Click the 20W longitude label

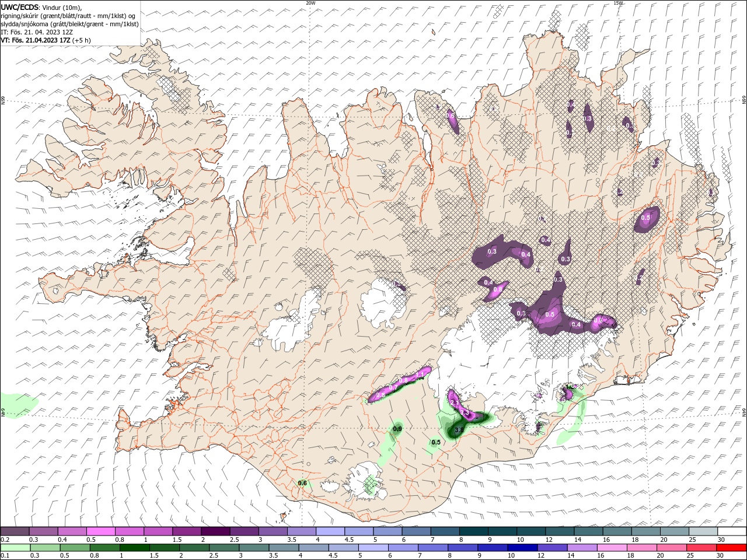(310, 3)
